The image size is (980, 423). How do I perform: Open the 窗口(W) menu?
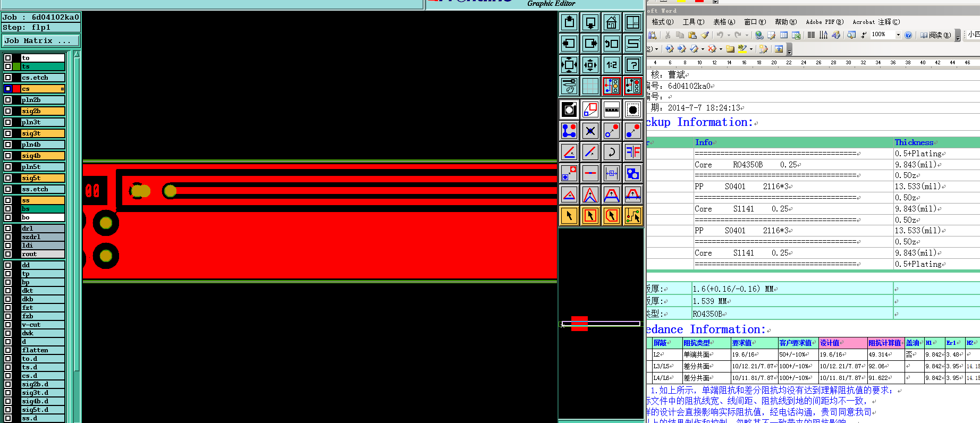pyautogui.click(x=755, y=22)
